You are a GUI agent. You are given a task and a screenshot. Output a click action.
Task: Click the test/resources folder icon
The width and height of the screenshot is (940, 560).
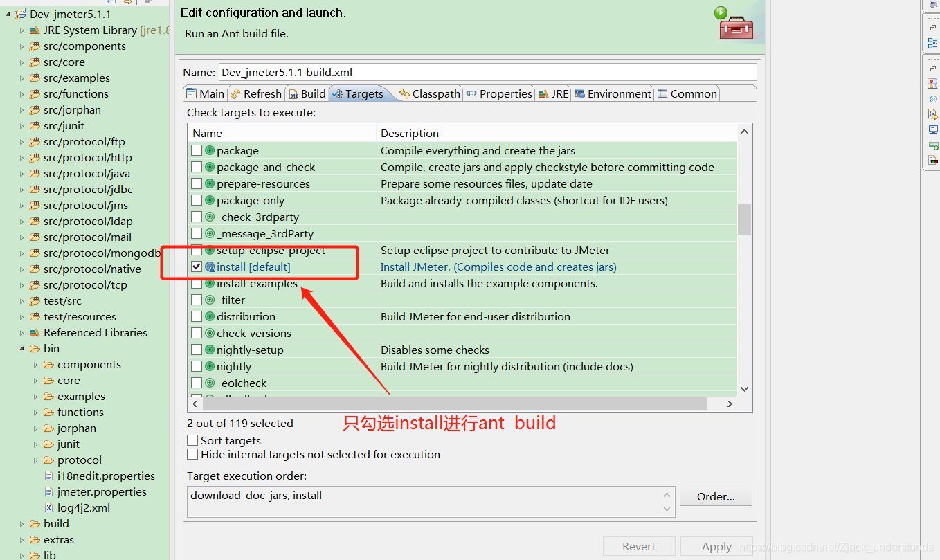click(x=35, y=317)
